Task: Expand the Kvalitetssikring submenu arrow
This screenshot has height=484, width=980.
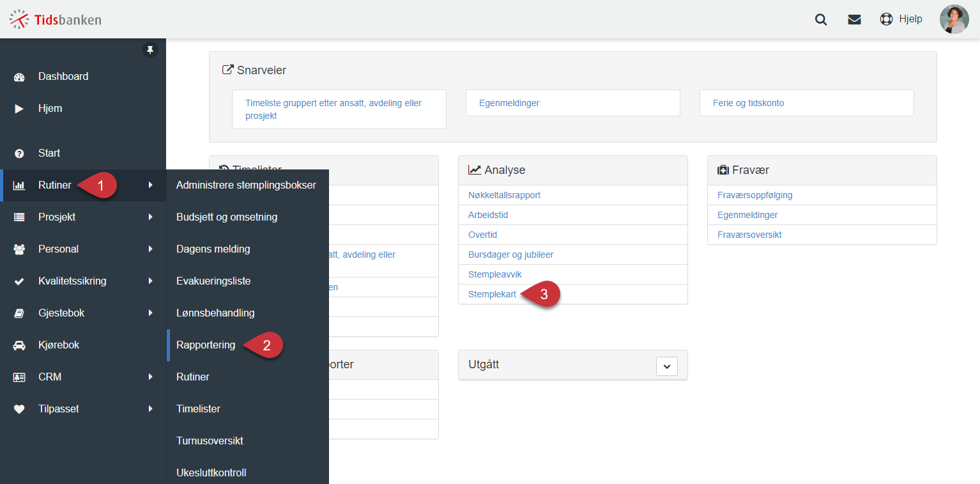Action: pos(151,281)
